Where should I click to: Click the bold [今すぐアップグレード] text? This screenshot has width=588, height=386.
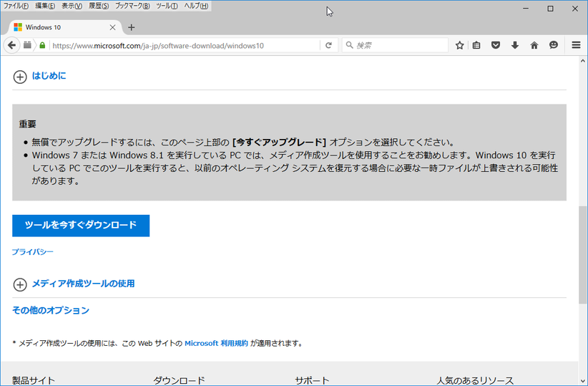[x=280, y=143]
